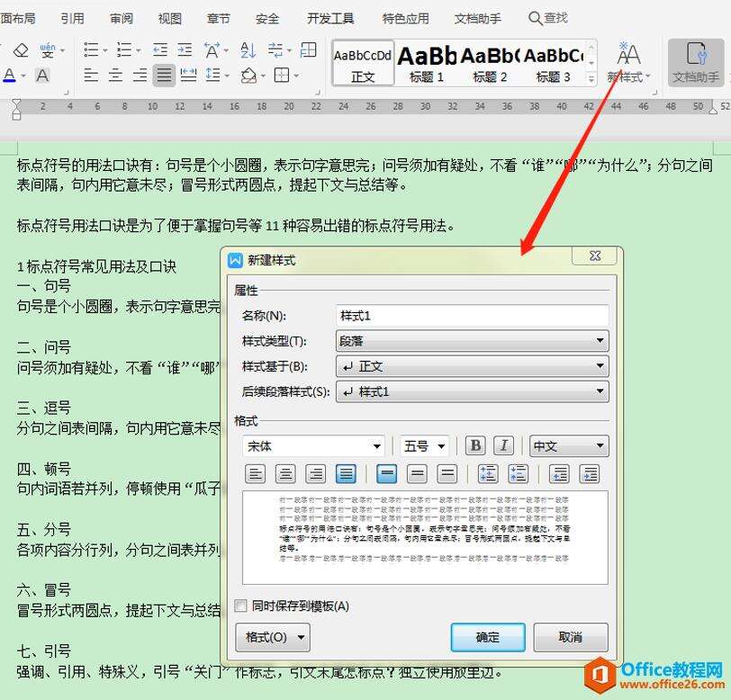Image resolution: width=731 pixels, height=700 pixels.
Task: Open the 章节 ribbon tab
Action: [219, 19]
